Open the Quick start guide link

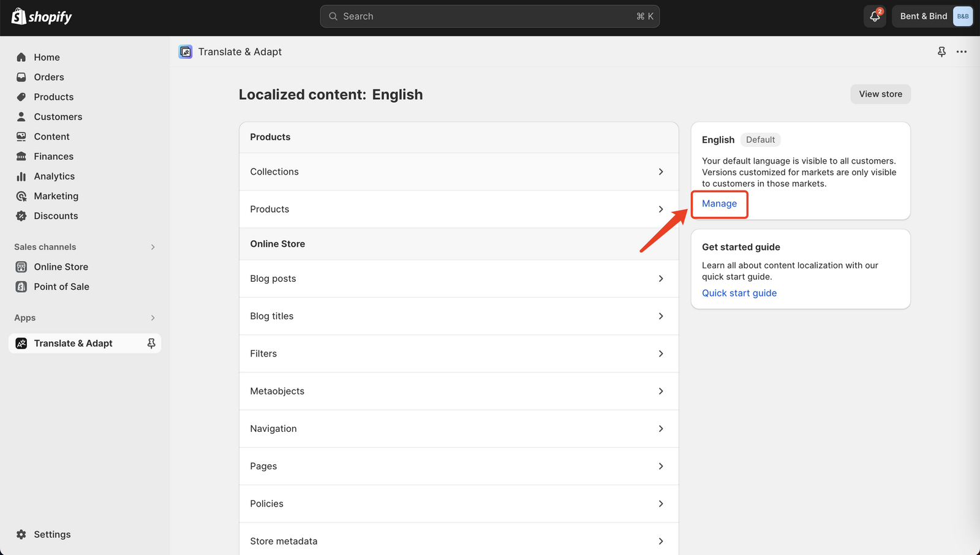pyautogui.click(x=739, y=293)
